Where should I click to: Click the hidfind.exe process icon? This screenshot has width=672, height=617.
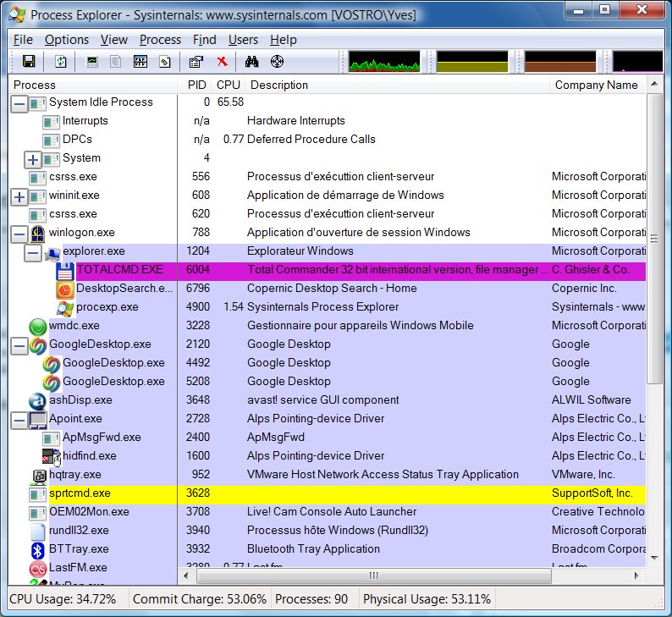tap(52, 457)
